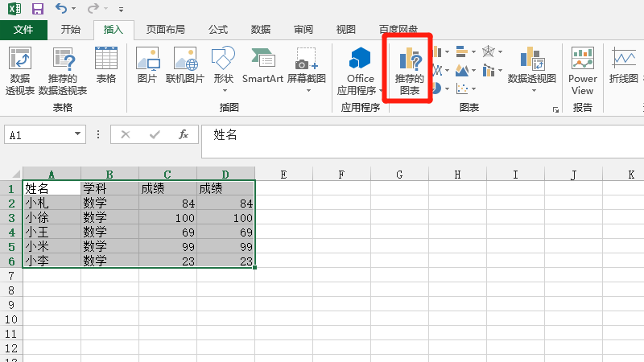The image size is (644, 362).
Task: Click the Save icon in quick access toolbar
Action: [x=37, y=9]
